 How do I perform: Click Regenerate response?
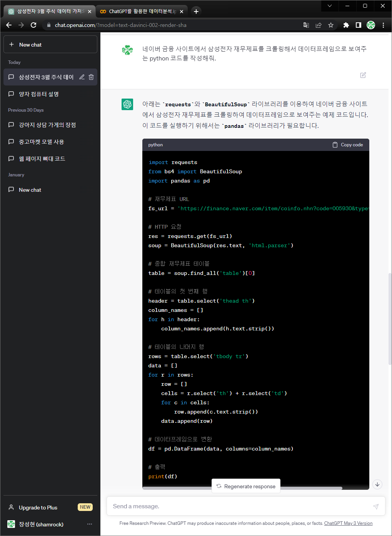tap(246, 486)
